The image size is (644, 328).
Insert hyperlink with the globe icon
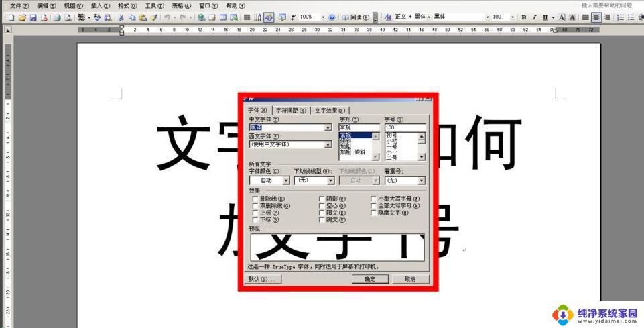point(201,17)
